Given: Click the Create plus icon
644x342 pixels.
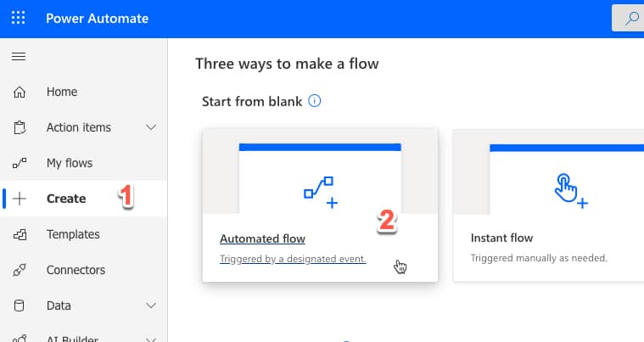Looking at the screenshot, I should 20,199.
